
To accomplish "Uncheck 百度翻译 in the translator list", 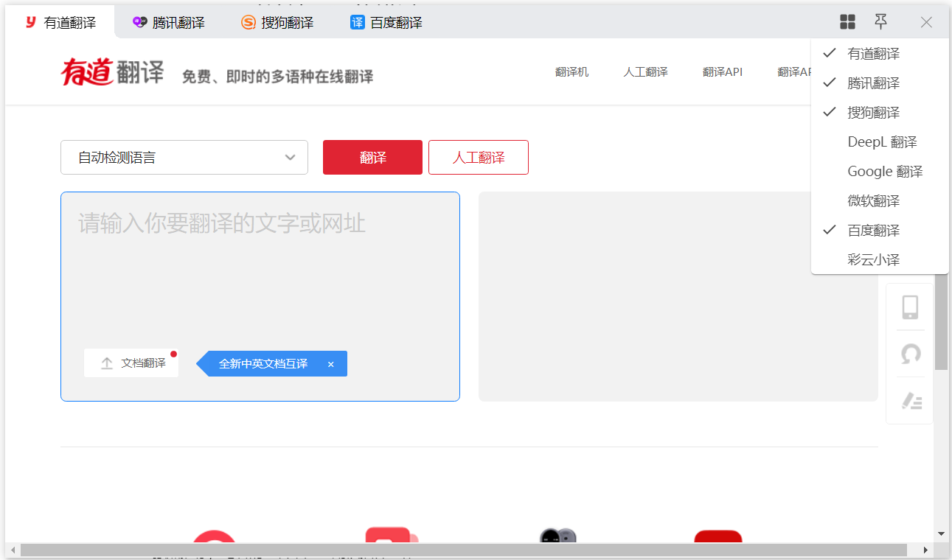I will click(879, 231).
